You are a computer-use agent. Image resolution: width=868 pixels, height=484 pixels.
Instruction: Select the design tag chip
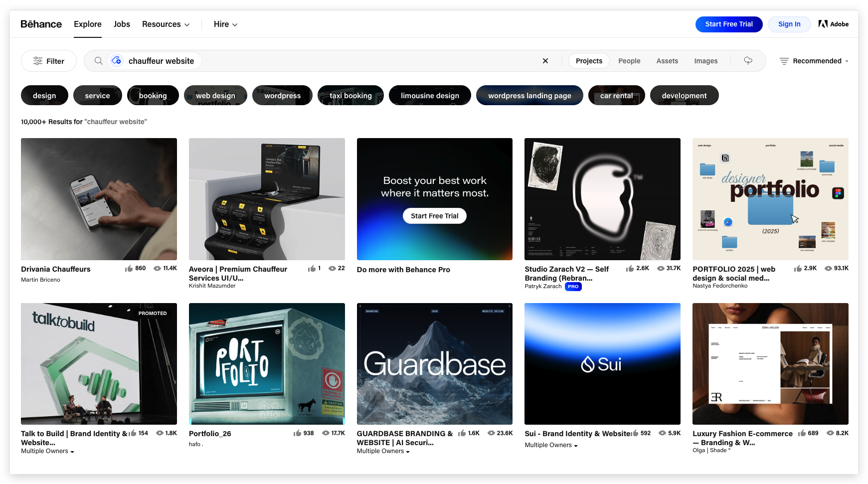pyautogui.click(x=44, y=95)
